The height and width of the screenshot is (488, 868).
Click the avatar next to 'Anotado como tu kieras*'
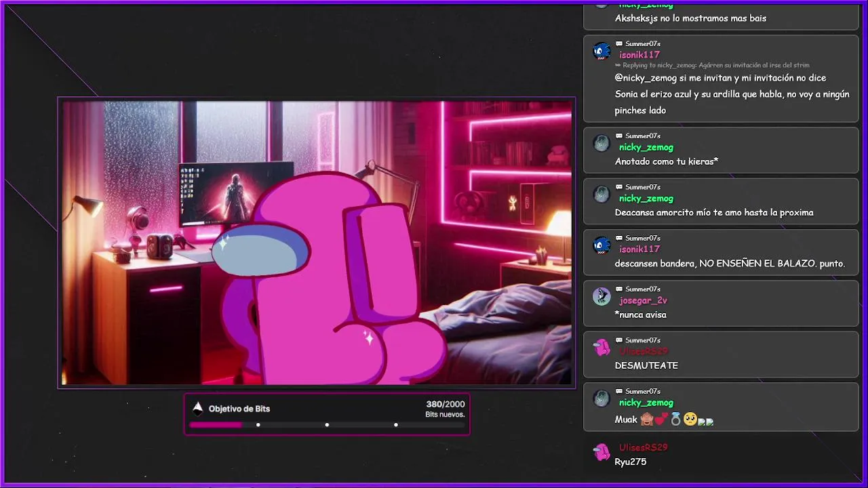tap(601, 143)
